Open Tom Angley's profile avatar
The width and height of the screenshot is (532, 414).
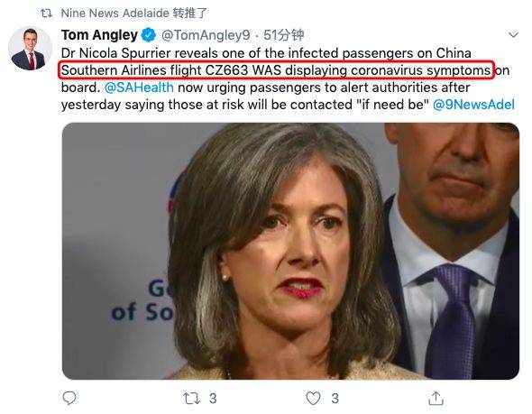click(30, 49)
